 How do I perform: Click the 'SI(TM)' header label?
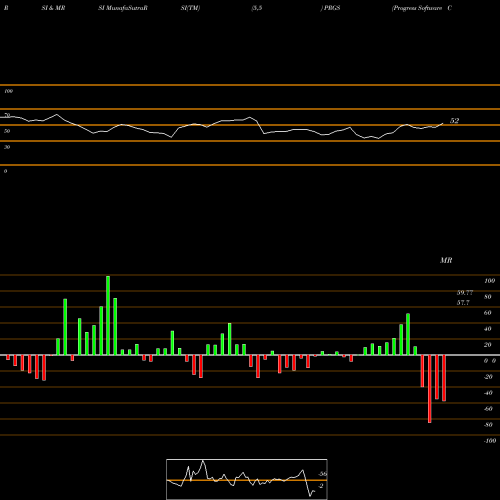point(190,8)
